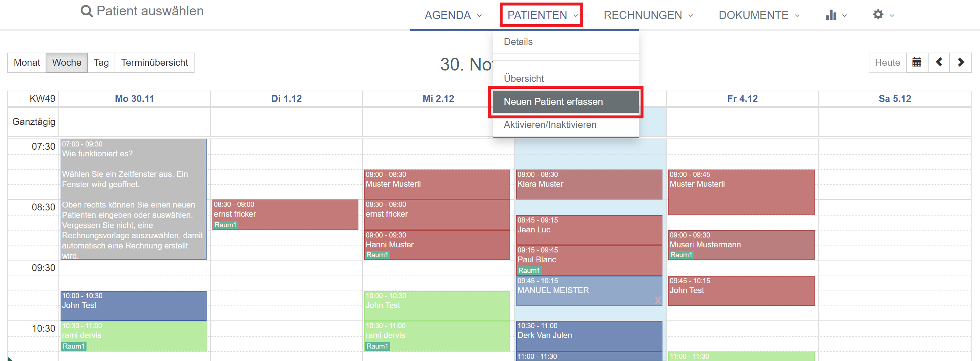Click Raum1 tag on Paul Blanc appointment
This screenshot has height=361, width=980.
[x=529, y=270]
